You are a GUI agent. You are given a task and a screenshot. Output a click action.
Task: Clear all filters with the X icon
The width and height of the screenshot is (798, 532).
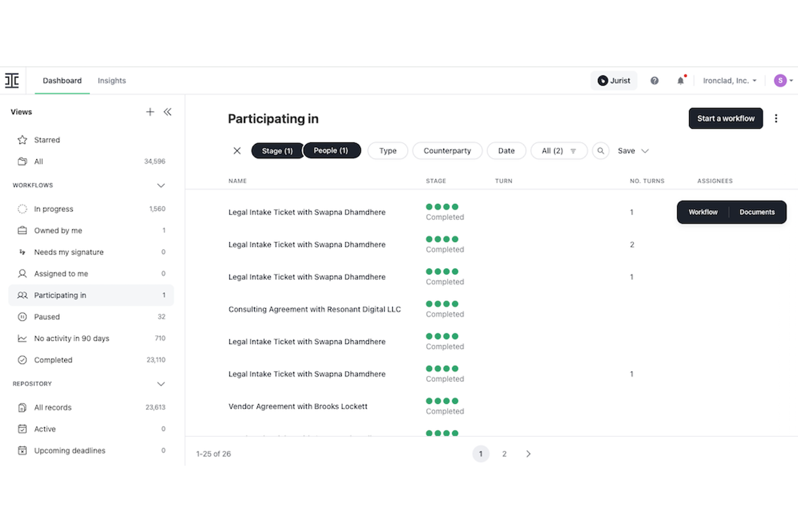coord(237,150)
